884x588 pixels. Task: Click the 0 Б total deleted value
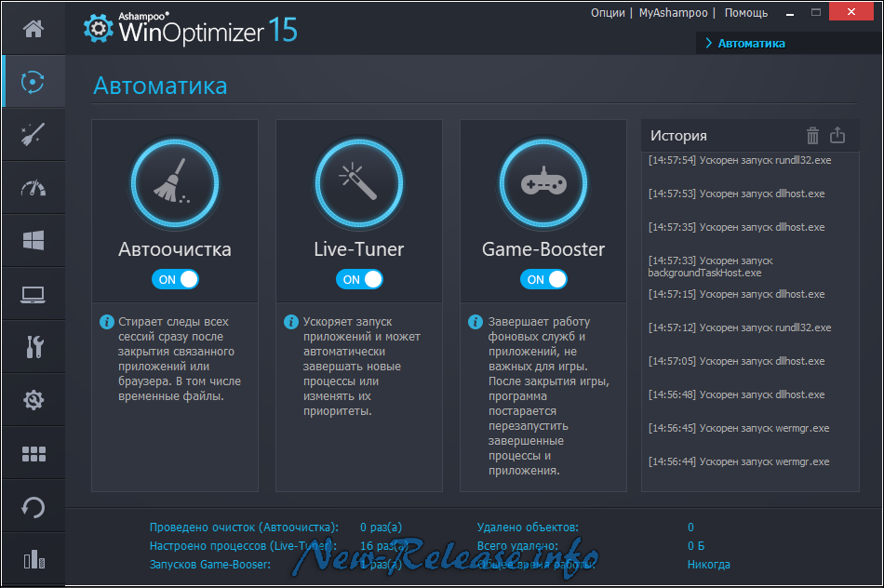[696, 546]
